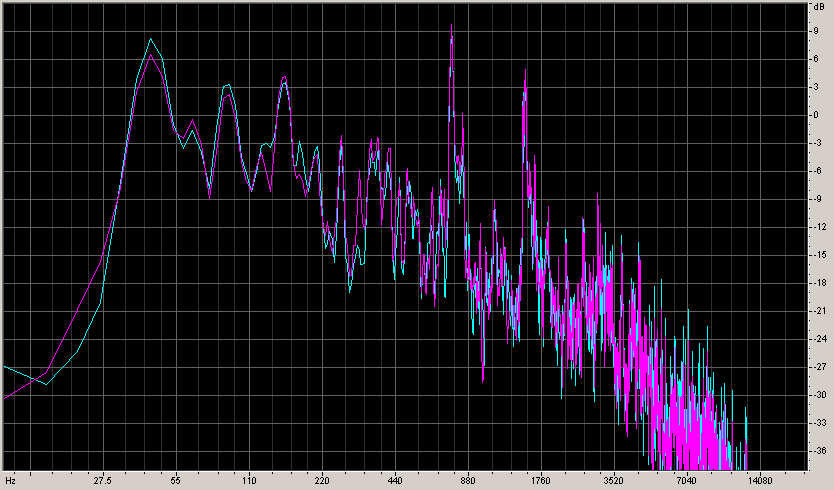
Task: Select the -18 dB scale label
Action: coord(819,283)
